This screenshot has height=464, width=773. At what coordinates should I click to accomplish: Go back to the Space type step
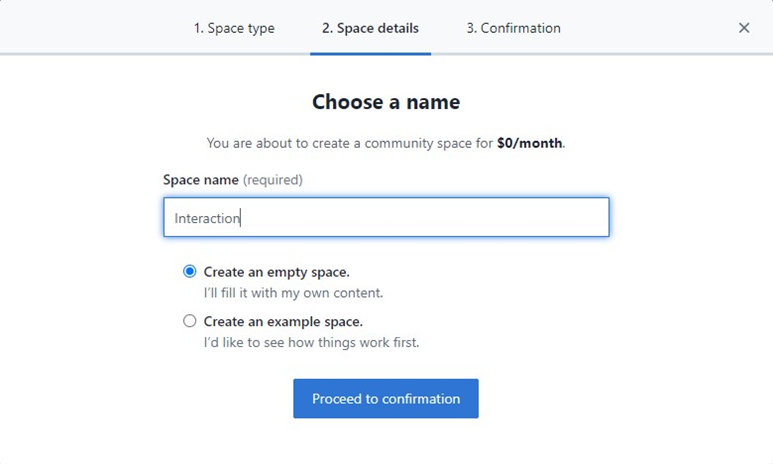click(234, 28)
